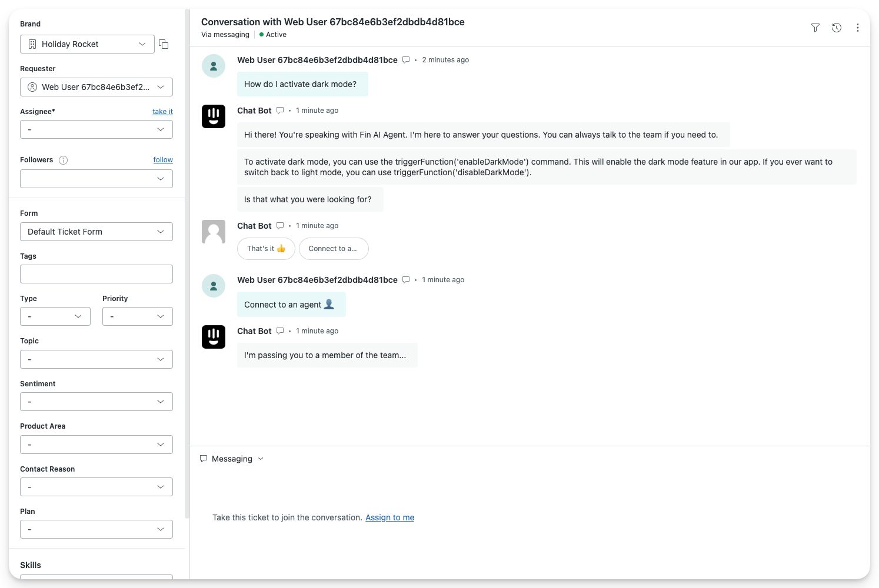This screenshot has width=879, height=588.
Task: Click the copy icon beside Brand dropdown
Action: tap(164, 44)
